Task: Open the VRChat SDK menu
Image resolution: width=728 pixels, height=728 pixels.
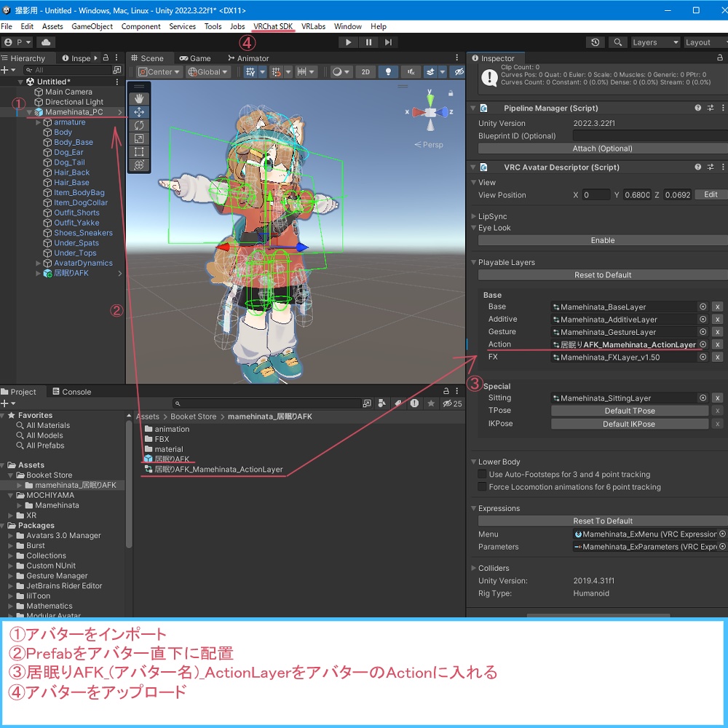Action: pos(273,26)
